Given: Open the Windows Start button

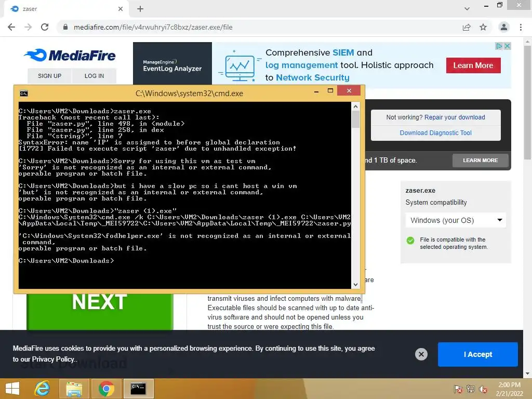Looking at the screenshot, I should pyautogui.click(x=12, y=389).
